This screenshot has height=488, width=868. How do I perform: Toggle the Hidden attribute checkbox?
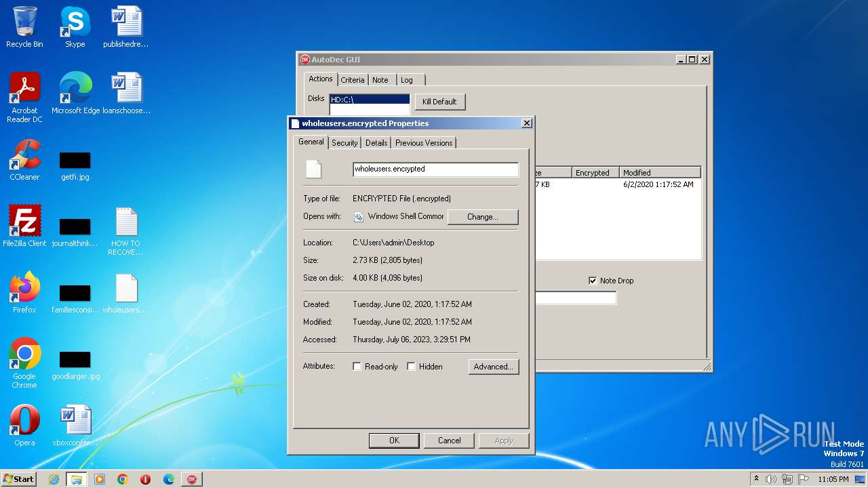point(411,367)
